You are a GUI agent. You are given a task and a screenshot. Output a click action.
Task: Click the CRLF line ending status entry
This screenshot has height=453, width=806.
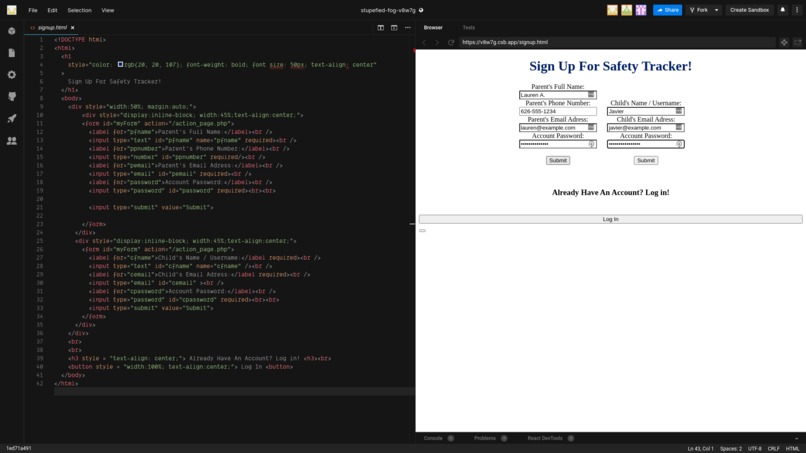point(774,449)
